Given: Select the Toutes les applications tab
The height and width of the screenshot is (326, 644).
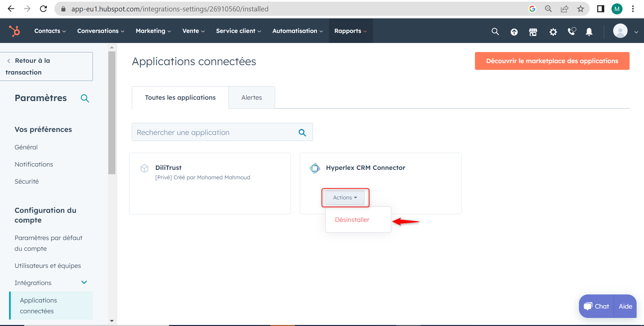Looking at the screenshot, I should (x=180, y=98).
